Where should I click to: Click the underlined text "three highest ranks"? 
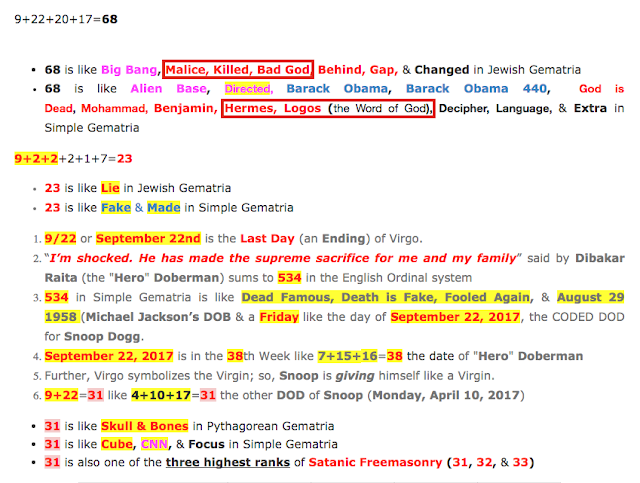[228, 462]
